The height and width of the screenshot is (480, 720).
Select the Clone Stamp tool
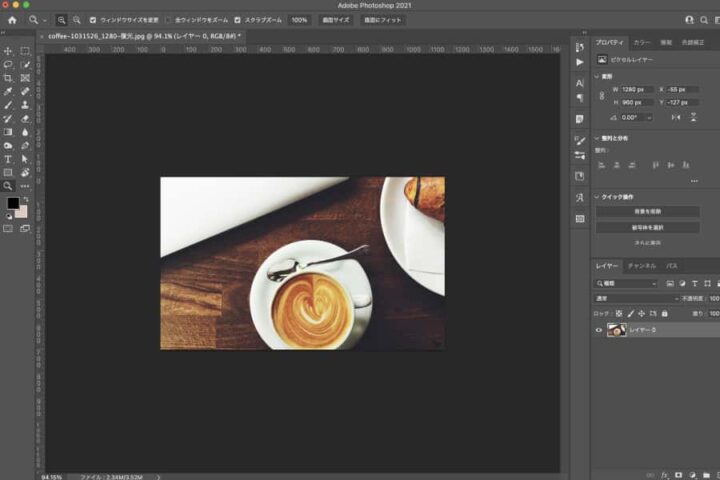[x=25, y=105]
